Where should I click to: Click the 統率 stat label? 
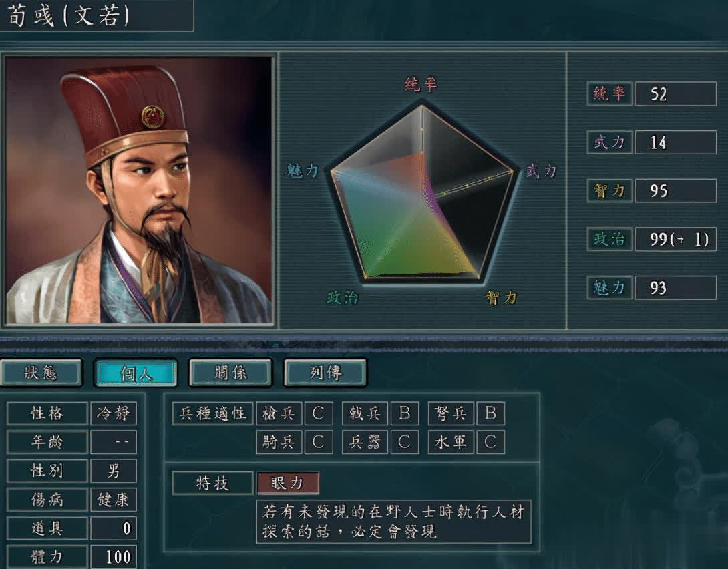point(609,93)
